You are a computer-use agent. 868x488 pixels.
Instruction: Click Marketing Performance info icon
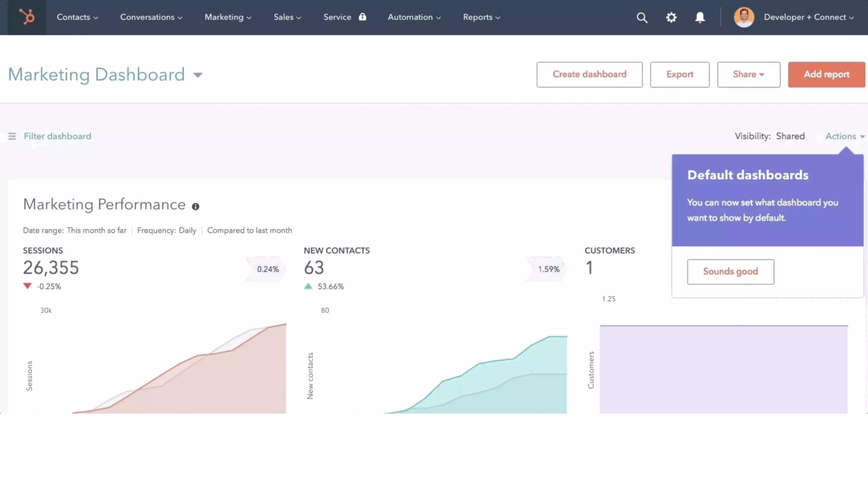(x=195, y=206)
